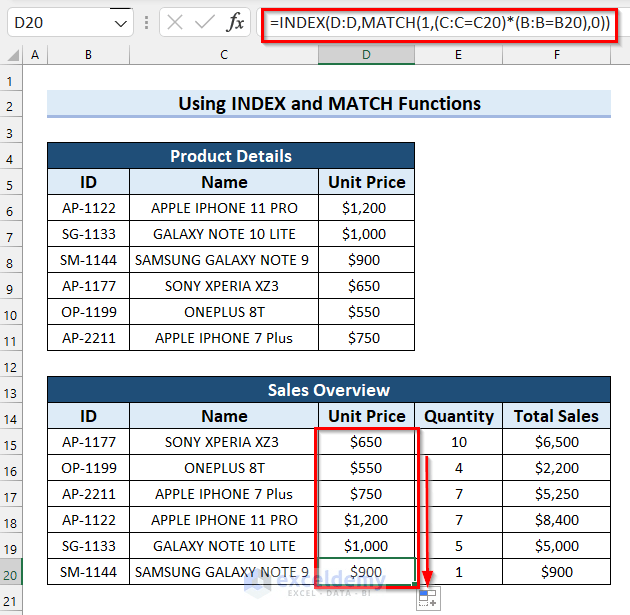Select $550 cell in row 10

coord(366,312)
